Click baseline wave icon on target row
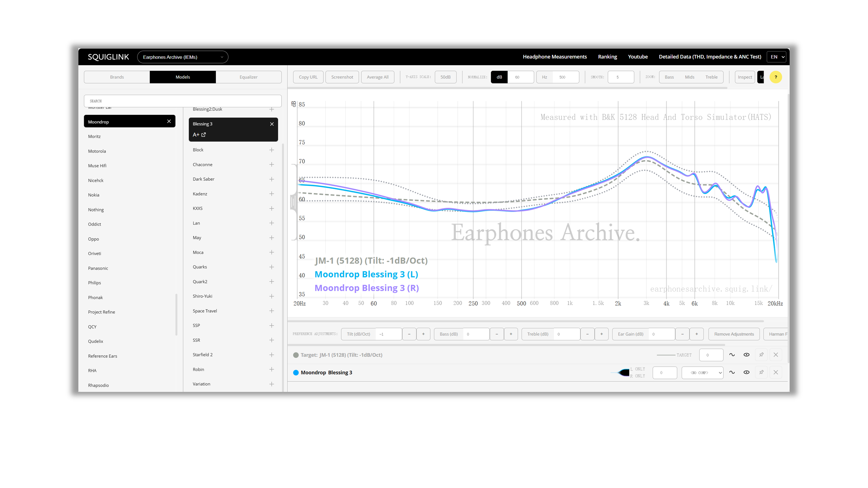This screenshot has height=488, width=868. [732, 355]
